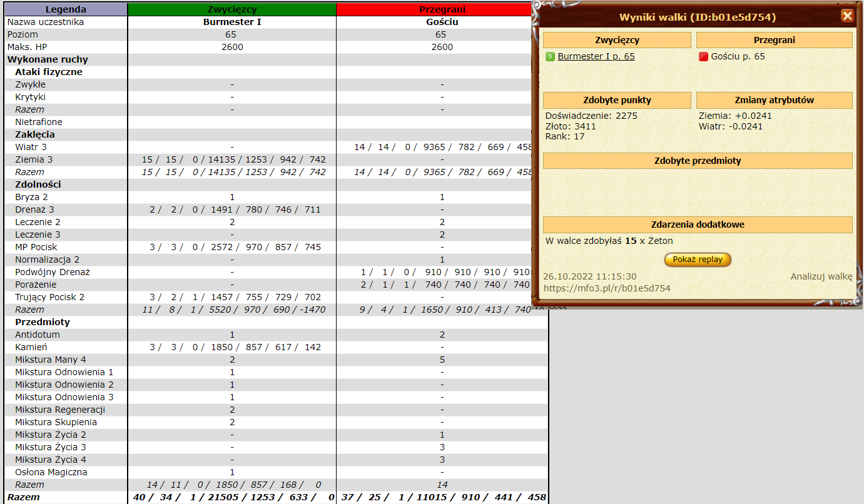Click the Poziom row label

coord(23,34)
